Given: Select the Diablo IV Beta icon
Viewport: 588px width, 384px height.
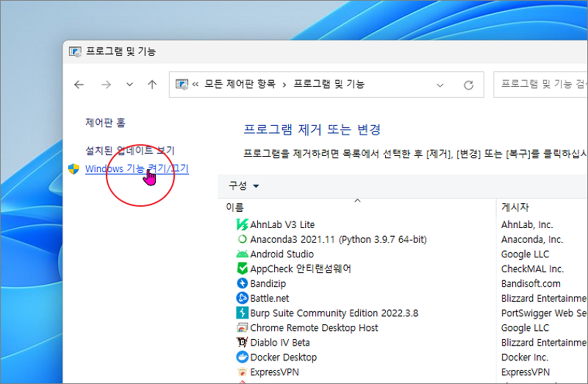Looking at the screenshot, I should point(242,343).
